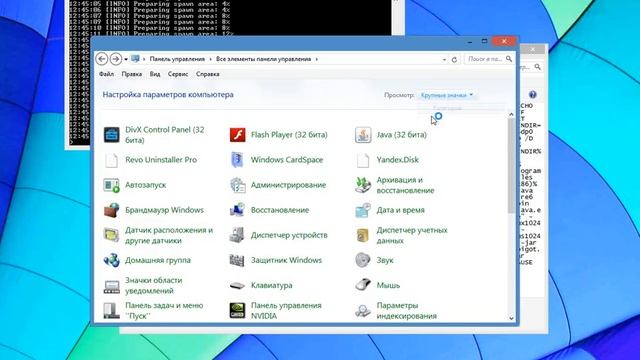Click the help question mark icon
The width and height of the screenshot is (640, 360).
pos(533,95)
